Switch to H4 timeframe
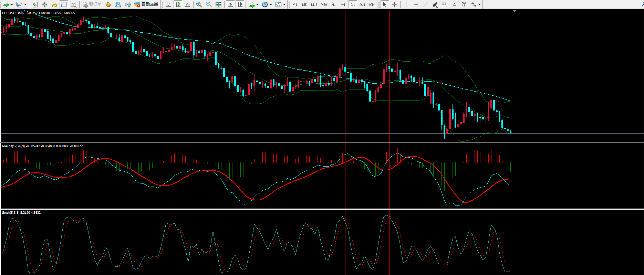 (x=343, y=4)
